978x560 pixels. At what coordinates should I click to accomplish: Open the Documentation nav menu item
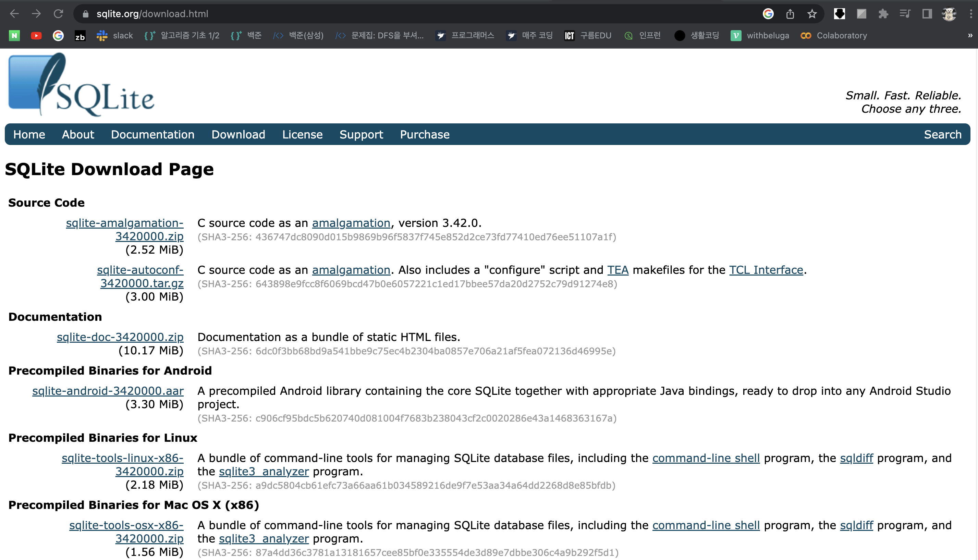click(x=152, y=134)
